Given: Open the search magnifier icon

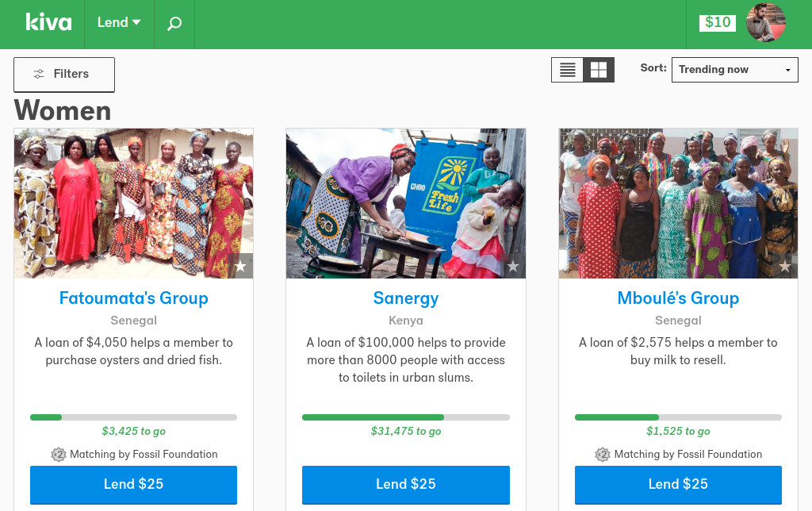Looking at the screenshot, I should (174, 23).
